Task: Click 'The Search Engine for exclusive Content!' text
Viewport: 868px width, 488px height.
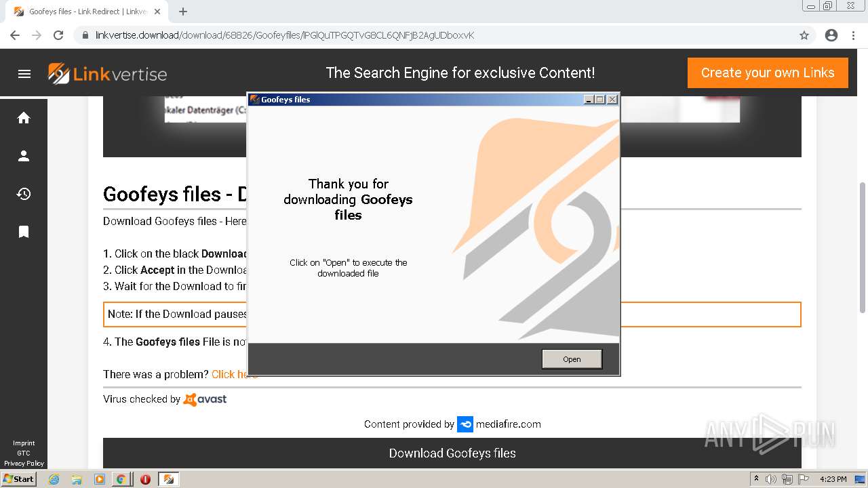Action: 460,73
